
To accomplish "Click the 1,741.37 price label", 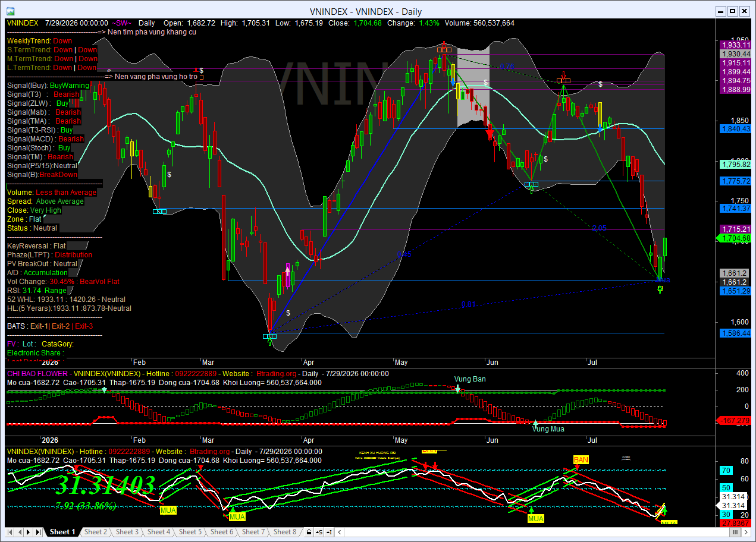I will click(x=735, y=209).
